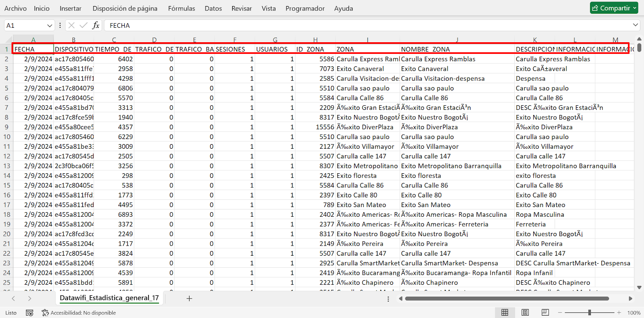Open the Datos ribbon tab

(x=213, y=8)
